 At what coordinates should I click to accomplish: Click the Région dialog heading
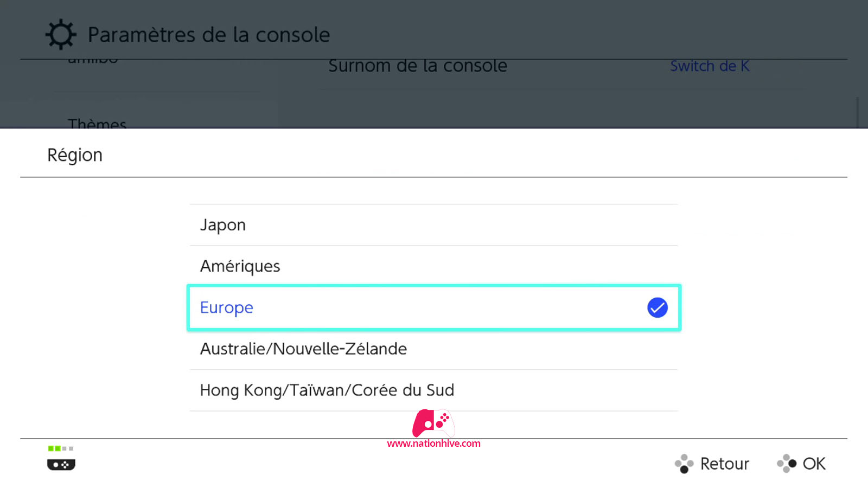(x=75, y=155)
